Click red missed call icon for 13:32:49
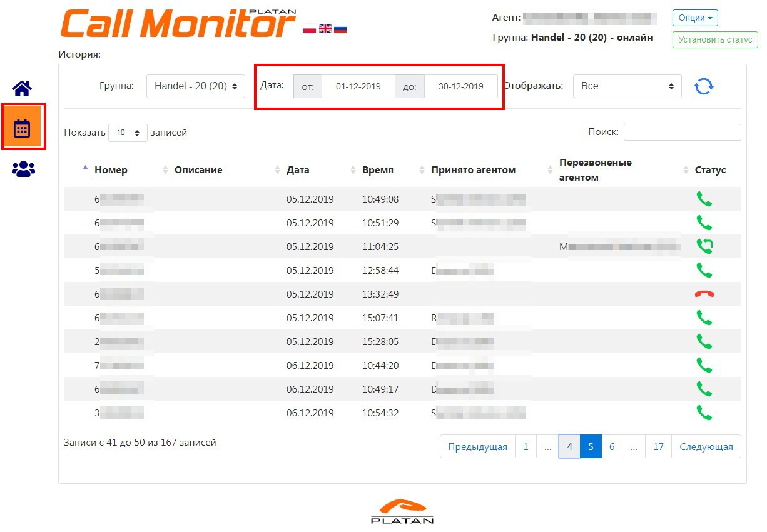 (704, 294)
